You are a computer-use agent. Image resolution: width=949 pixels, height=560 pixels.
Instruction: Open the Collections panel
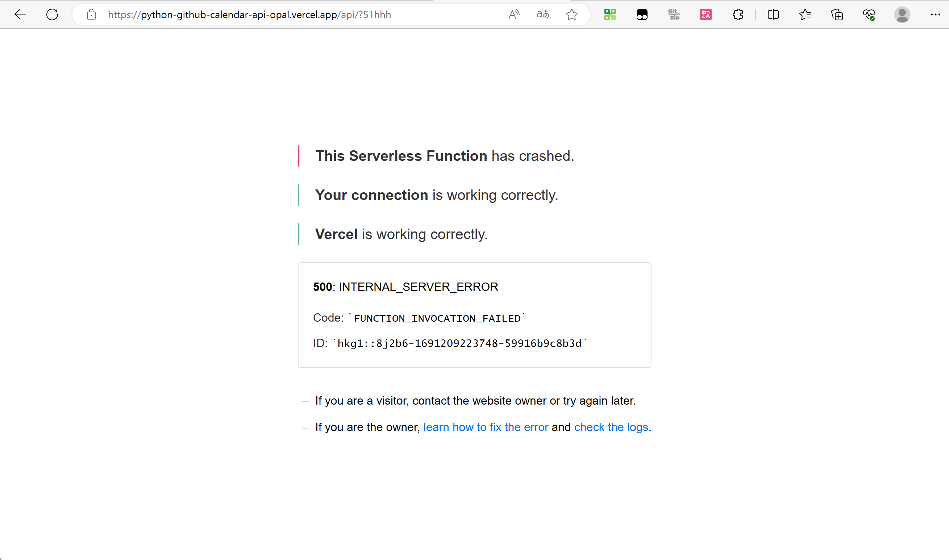[x=837, y=15]
